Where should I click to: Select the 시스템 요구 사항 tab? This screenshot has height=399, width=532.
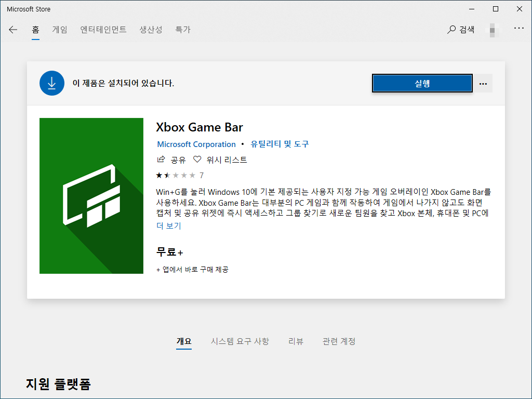point(240,341)
